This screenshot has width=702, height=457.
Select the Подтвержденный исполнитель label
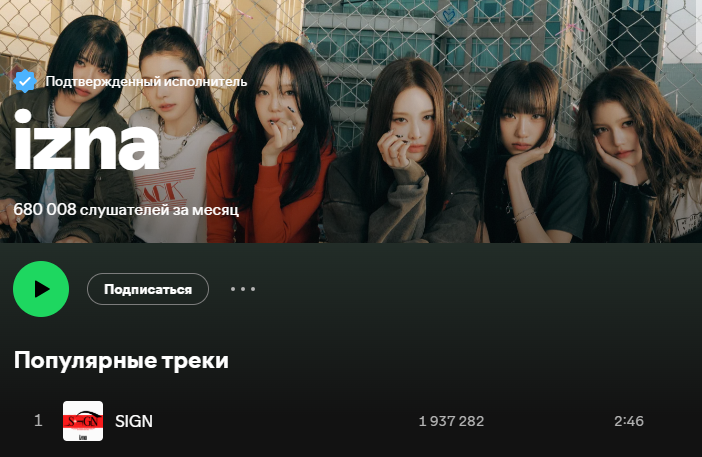[x=146, y=81]
